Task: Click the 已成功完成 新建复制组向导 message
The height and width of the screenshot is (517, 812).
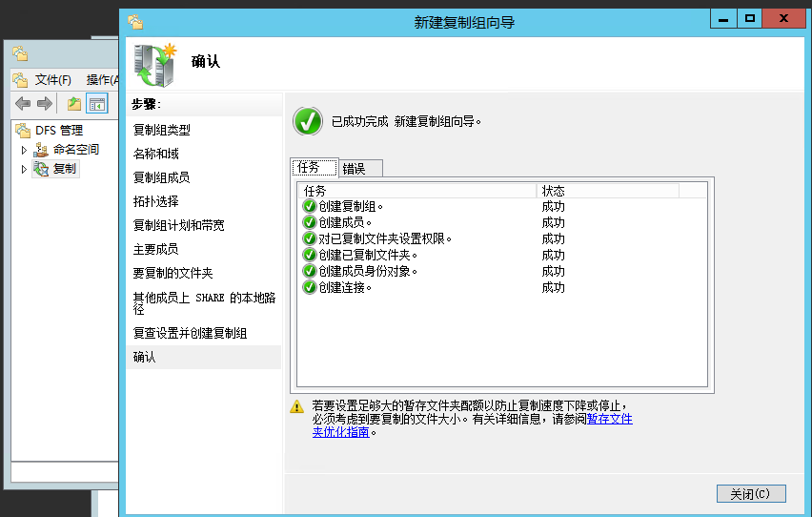Action: [x=406, y=122]
